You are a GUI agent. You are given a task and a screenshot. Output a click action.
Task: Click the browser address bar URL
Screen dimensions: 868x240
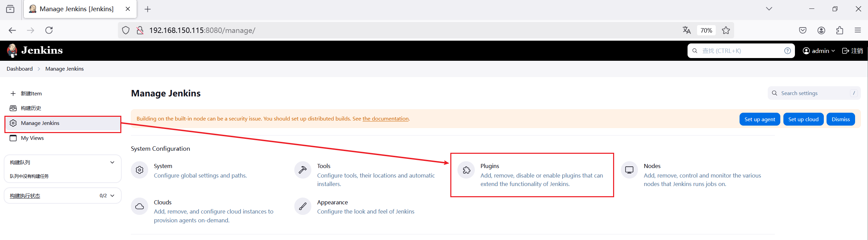[x=202, y=30]
